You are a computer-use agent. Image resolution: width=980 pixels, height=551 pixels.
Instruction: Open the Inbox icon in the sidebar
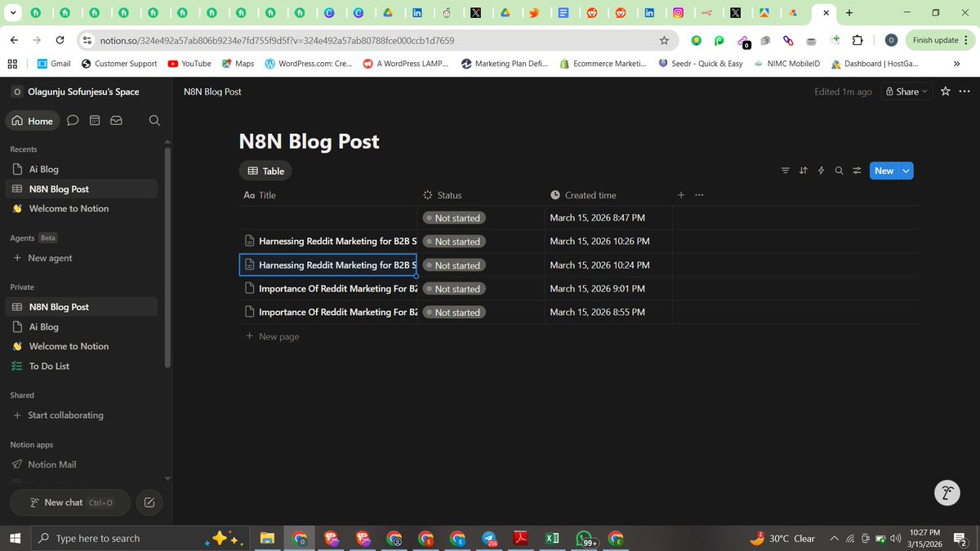(116, 120)
